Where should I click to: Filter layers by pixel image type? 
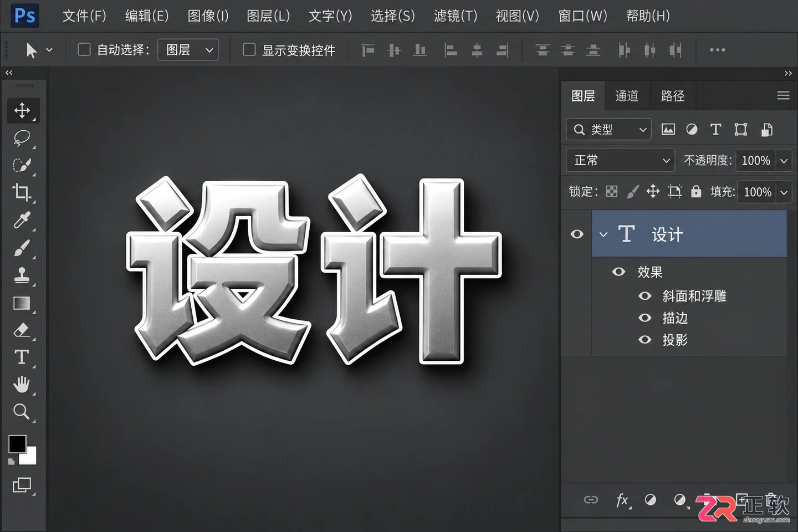(668, 130)
